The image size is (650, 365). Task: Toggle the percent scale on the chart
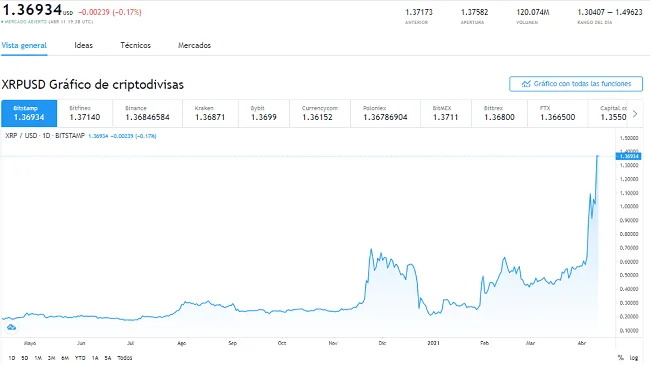621,358
